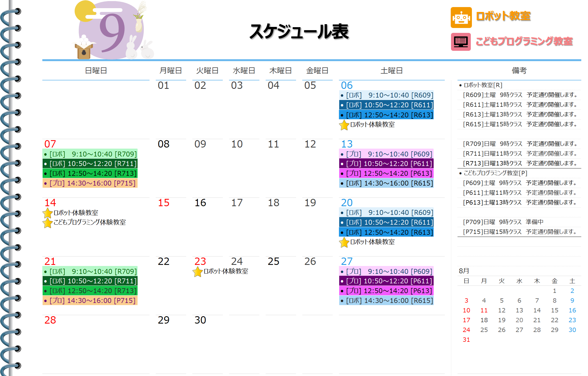Select 11 in the August mini calendar
The width and height of the screenshot is (588, 376).
pos(484,310)
